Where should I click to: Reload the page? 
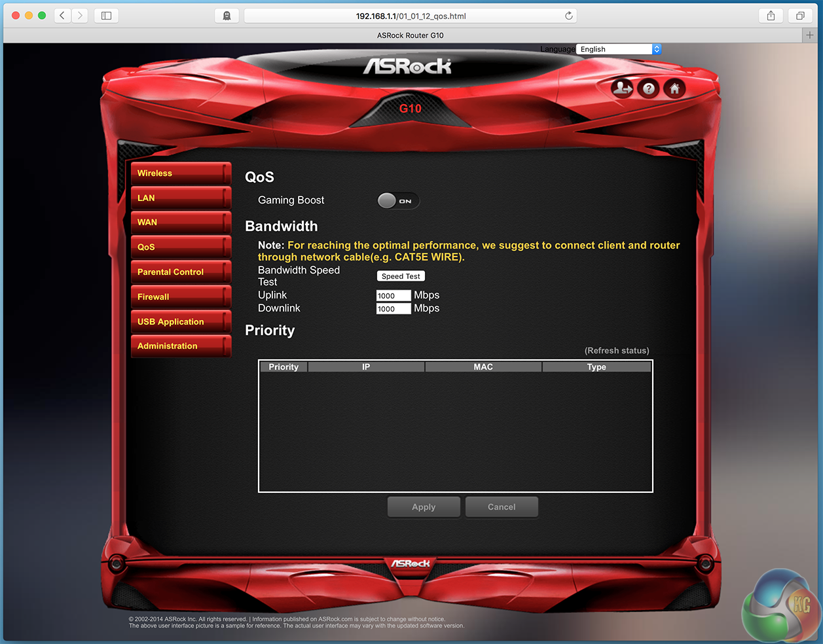tap(569, 16)
